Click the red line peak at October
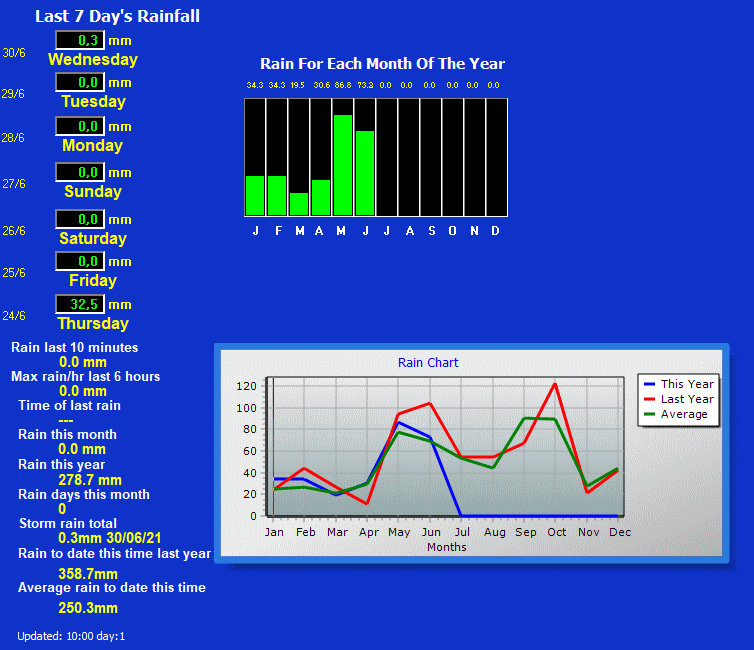Screen dimensions: 754x650 point(555,384)
